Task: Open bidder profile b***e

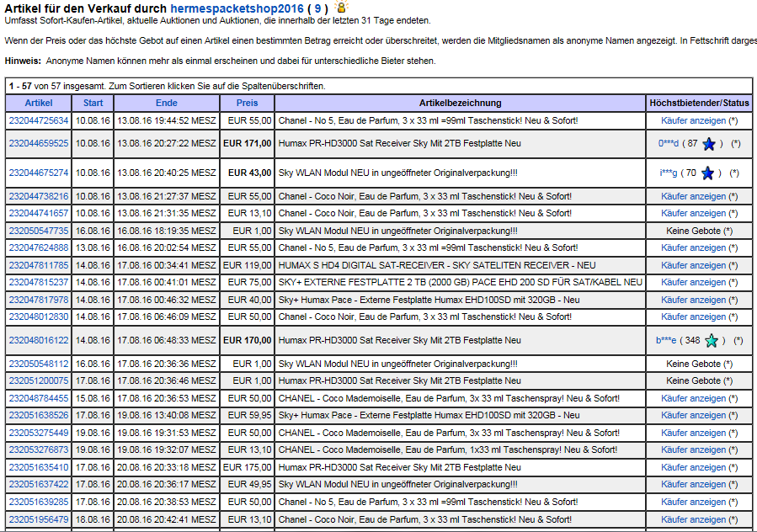Action: coord(666,340)
